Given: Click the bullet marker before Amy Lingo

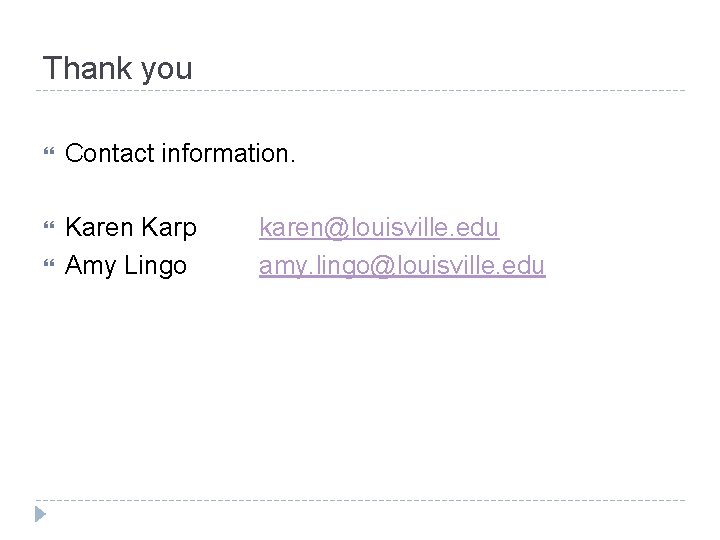Looking at the screenshot, I should [49, 266].
